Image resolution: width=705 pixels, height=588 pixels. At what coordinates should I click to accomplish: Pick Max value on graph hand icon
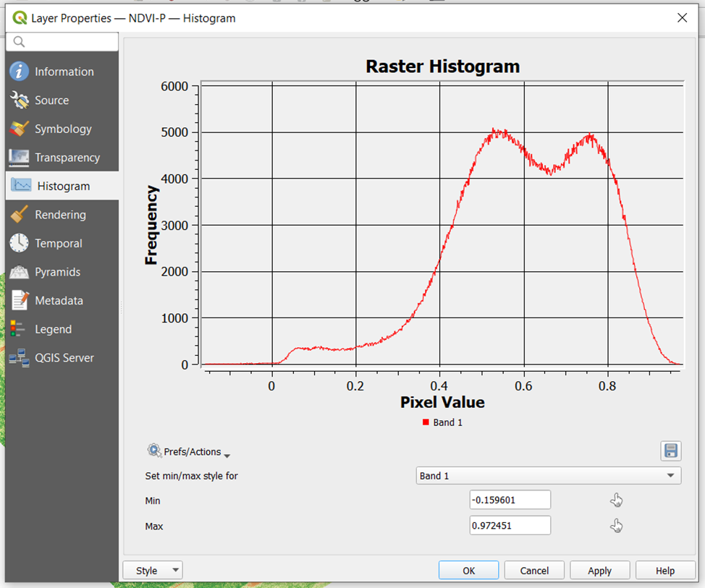[617, 526]
